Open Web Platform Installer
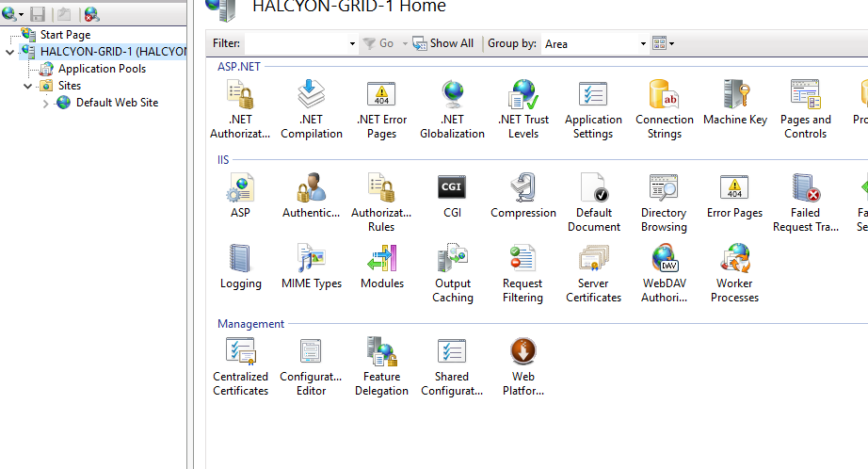 pyautogui.click(x=523, y=366)
